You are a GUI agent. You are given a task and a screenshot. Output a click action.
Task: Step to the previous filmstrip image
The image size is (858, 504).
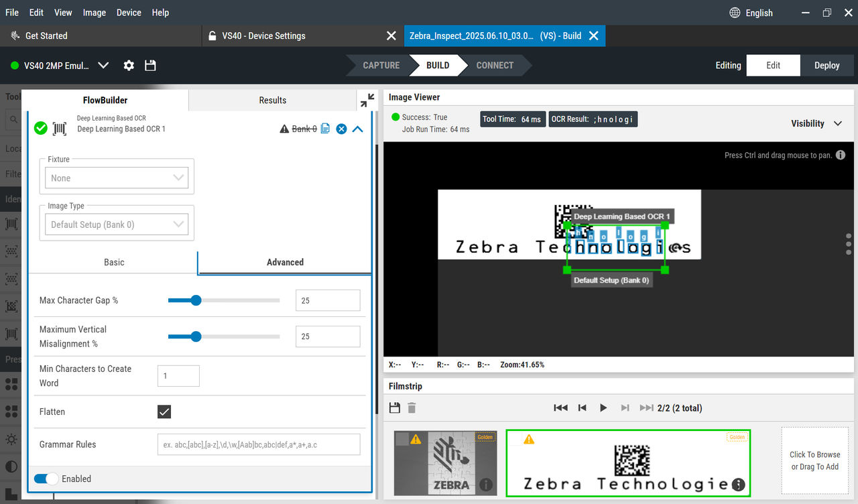coord(583,407)
